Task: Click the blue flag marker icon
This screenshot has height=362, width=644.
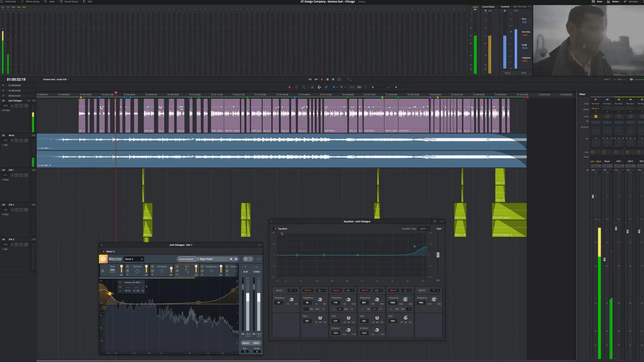Action: [x=334, y=87]
